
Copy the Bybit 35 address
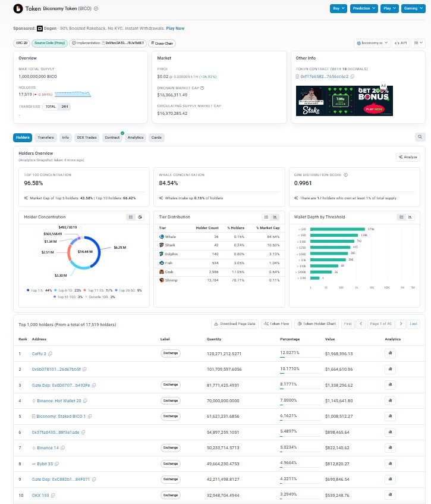(x=56, y=464)
